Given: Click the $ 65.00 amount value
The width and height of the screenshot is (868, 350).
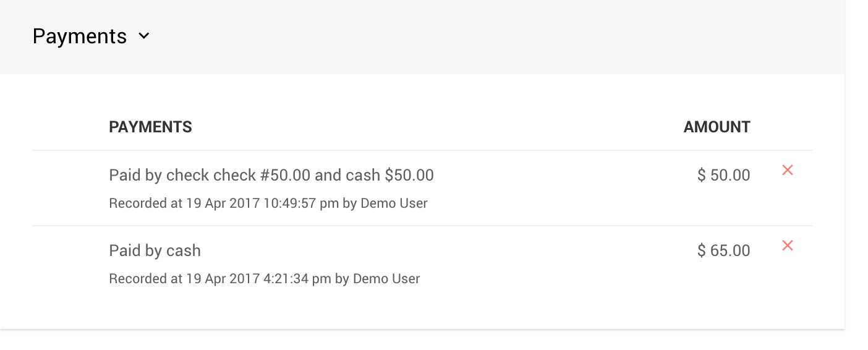Looking at the screenshot, I should click(x=723, y=251).
